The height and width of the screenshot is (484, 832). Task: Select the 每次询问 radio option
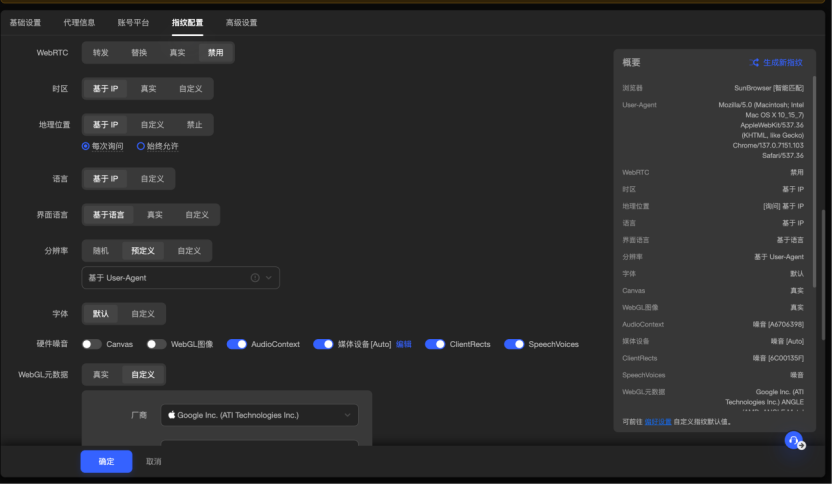tap(86, 146)
